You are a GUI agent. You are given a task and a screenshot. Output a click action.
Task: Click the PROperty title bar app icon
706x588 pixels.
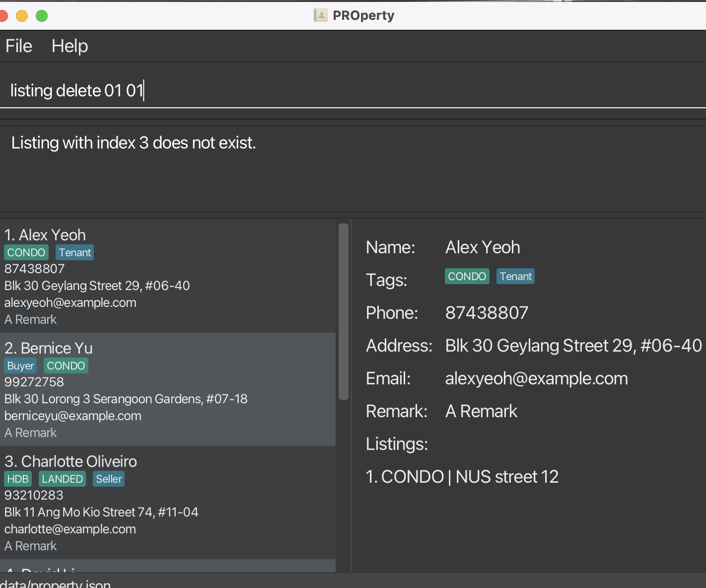[321, 15]
